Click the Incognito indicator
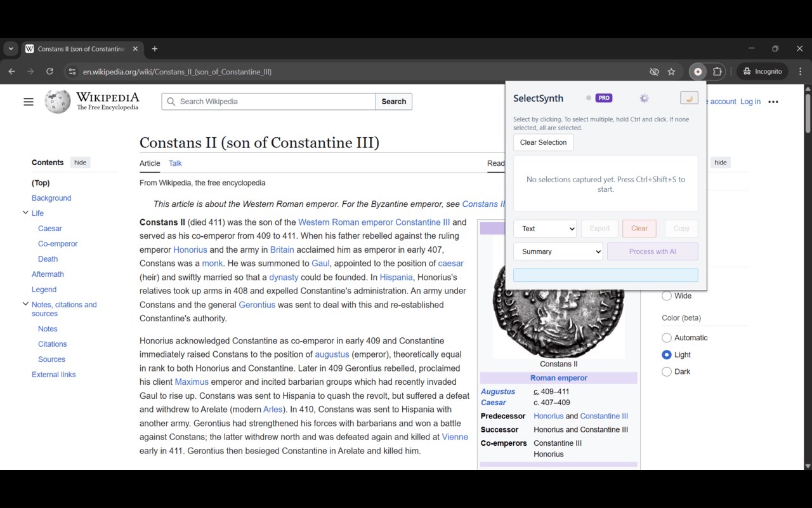The width and height of the screenshot is (812, 508). click(x=763, y=72)
